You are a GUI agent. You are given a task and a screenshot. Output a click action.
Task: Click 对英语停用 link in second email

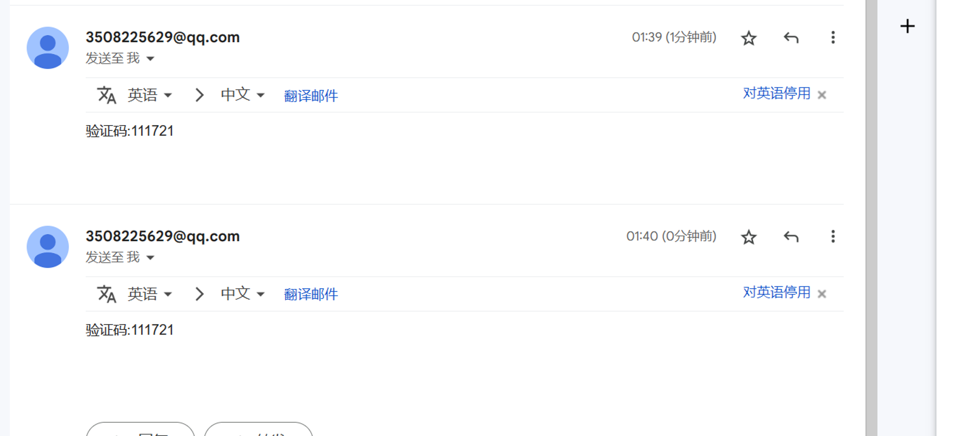776,292
